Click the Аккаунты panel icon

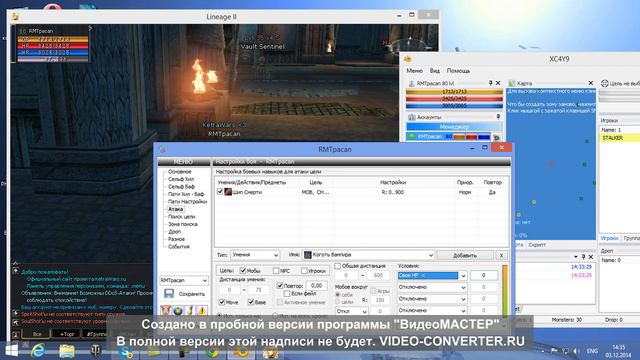coord(412,117)
